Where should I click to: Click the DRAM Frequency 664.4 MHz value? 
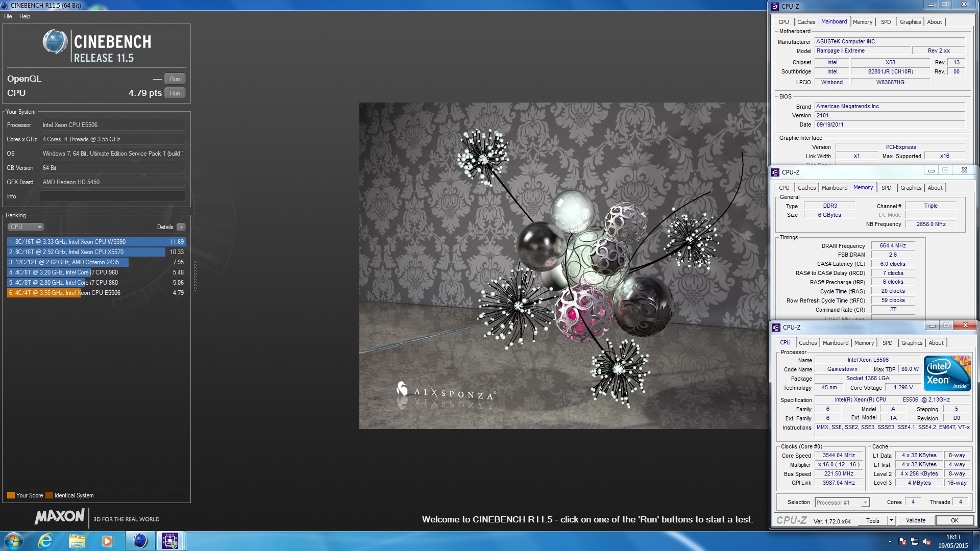tap(893, 246)
